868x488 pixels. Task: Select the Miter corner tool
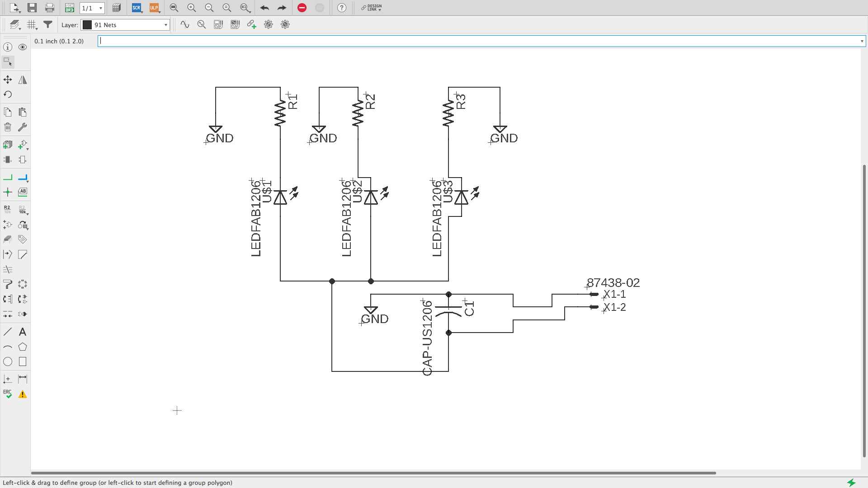[x=23, y=255]
